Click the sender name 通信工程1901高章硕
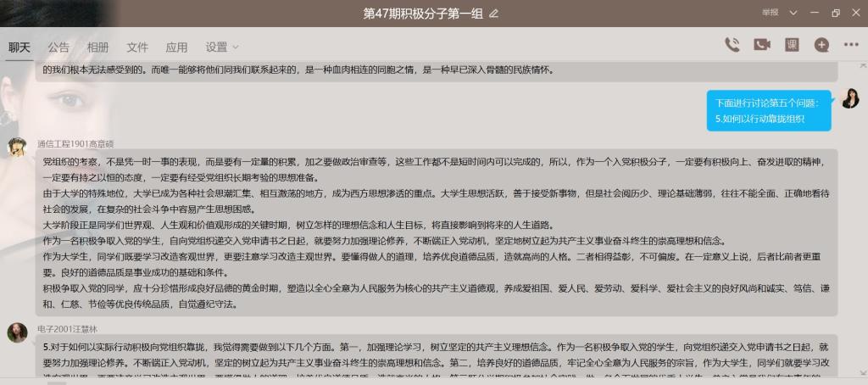868x385 pixels. (x=75, y=142)
